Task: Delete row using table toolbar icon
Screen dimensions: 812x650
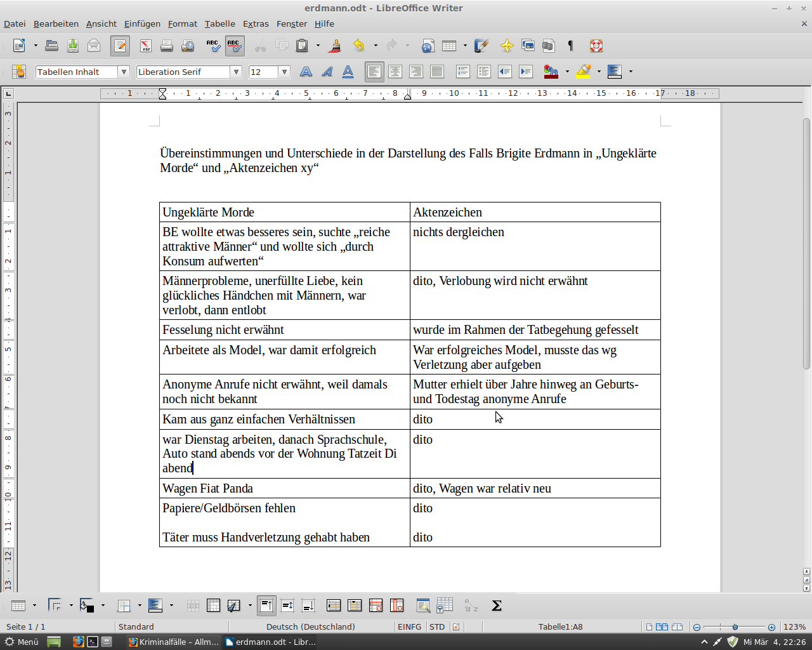Action: coord(376,606)
